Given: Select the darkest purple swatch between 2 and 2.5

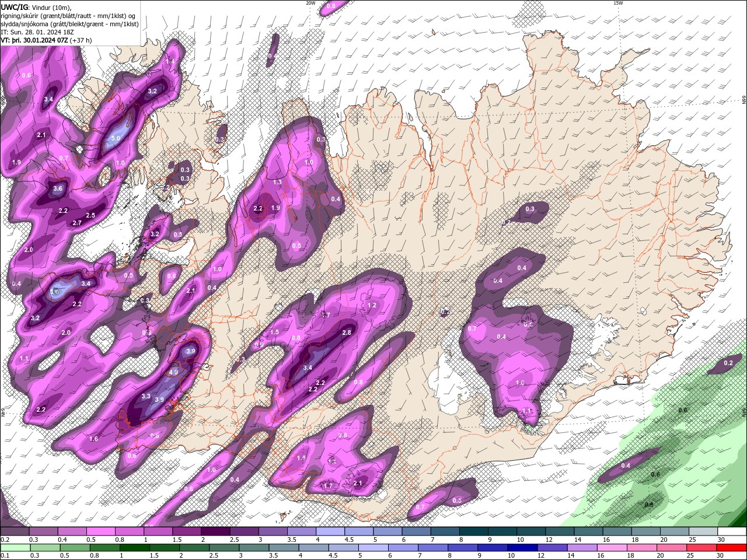Looking at the screenshot, I should tap(215, 531).
